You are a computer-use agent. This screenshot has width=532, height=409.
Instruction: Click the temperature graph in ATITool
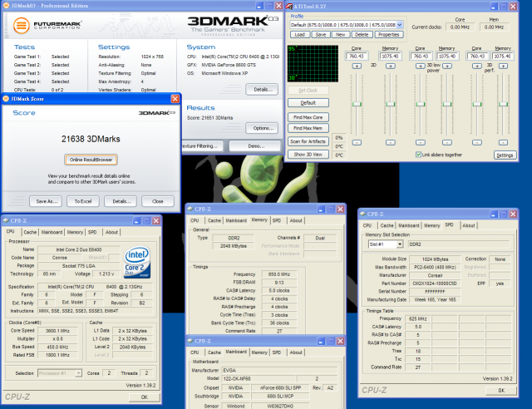pos(313,63)
